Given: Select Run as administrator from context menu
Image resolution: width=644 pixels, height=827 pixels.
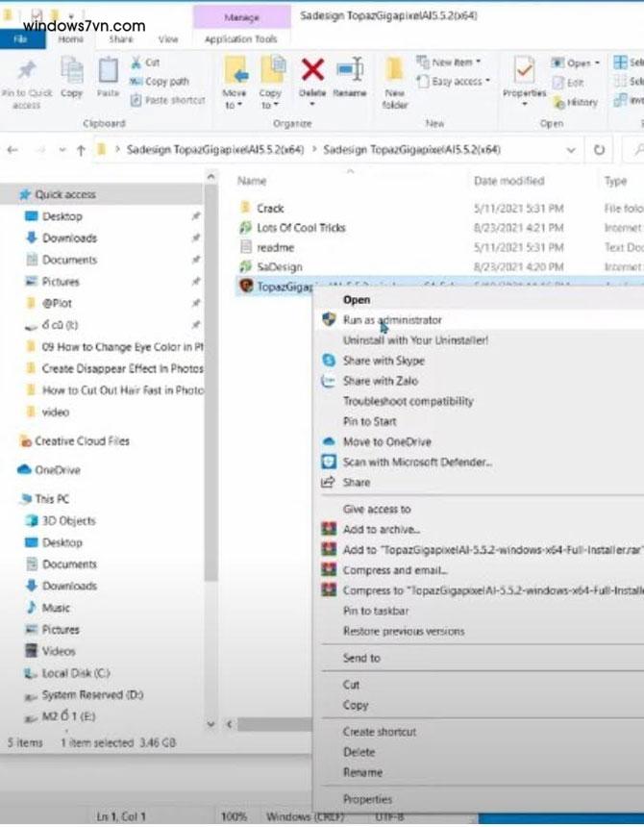Looking at the screenshot, I should 392,320.
